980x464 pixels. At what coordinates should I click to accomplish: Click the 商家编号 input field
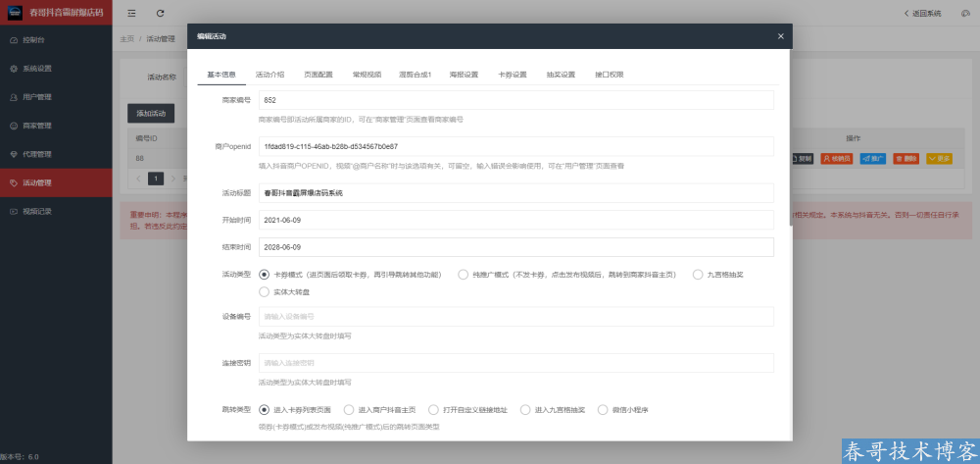[516, 100]
